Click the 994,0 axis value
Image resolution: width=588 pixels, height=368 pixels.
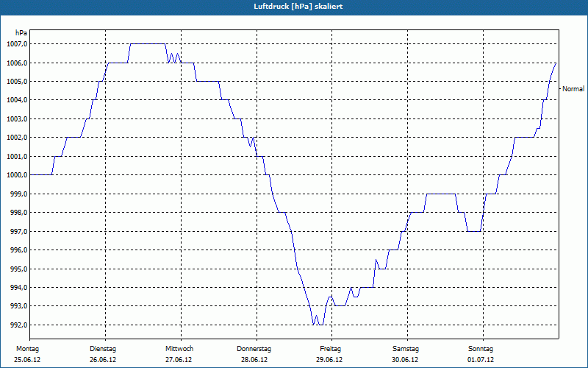pos(19,288)
